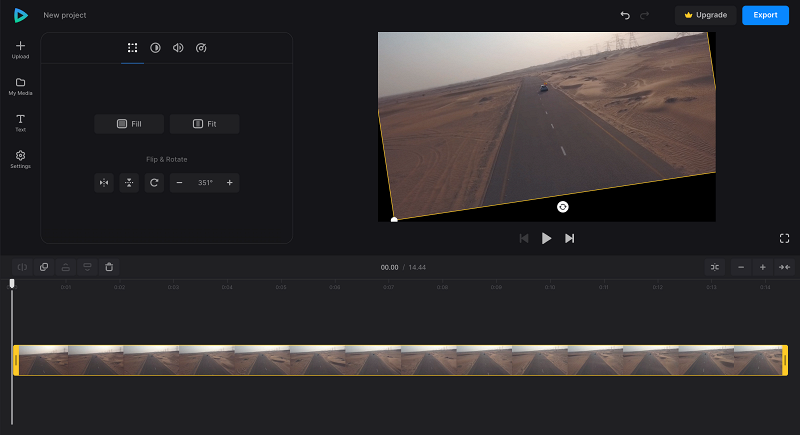Open the Upload plus button
The image size is (800, 435).
(x=20, y=49)
